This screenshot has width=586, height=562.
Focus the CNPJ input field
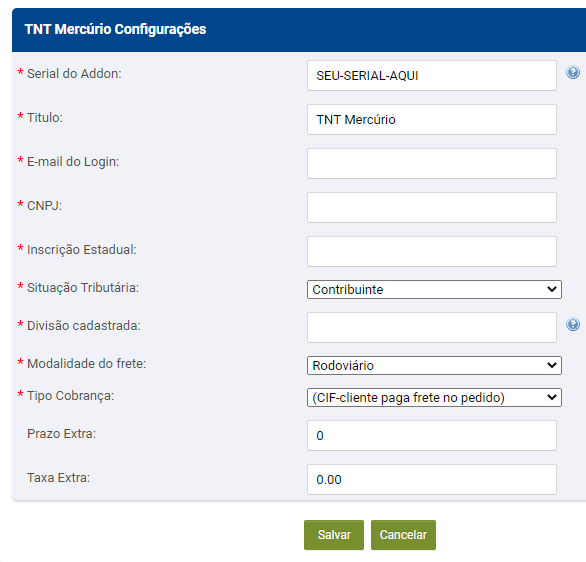(x=432, y=207)
